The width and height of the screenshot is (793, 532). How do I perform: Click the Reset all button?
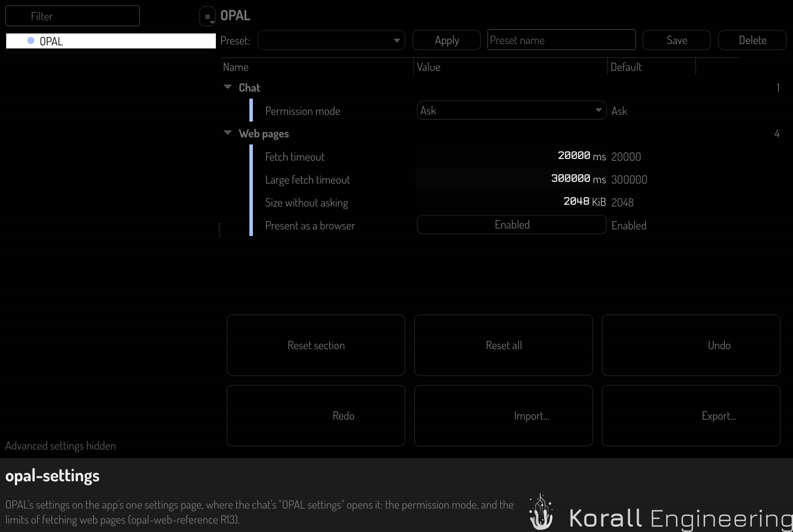(504, 345)
